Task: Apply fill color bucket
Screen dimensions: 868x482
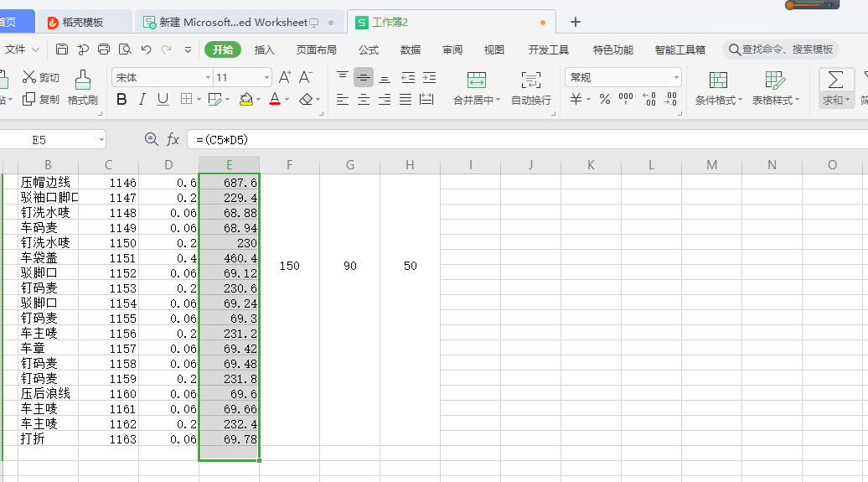Action: [x=245, y=99]
